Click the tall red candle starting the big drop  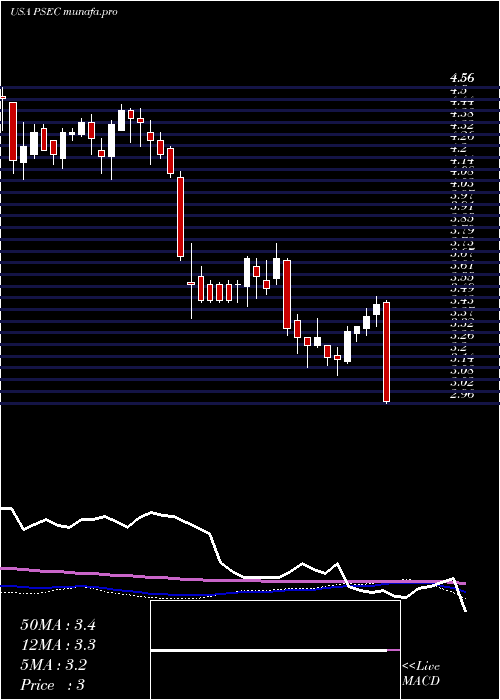coord(180,217)
